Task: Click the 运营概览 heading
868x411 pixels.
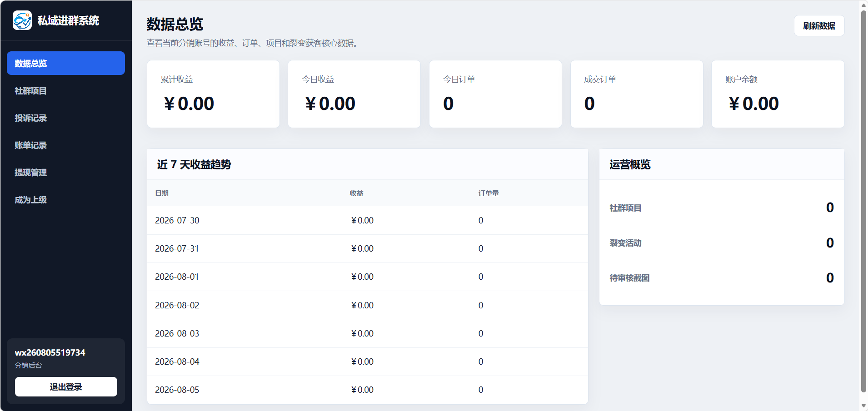Action: (630, 164)
